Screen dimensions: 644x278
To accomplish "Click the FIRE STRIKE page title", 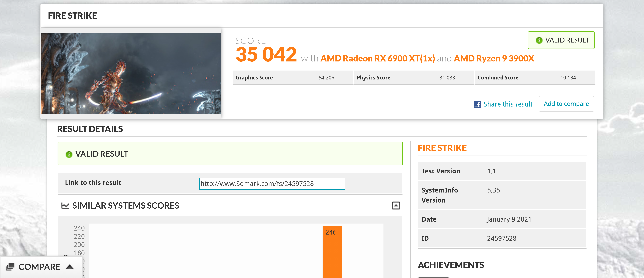I will (x=72, y=16).
